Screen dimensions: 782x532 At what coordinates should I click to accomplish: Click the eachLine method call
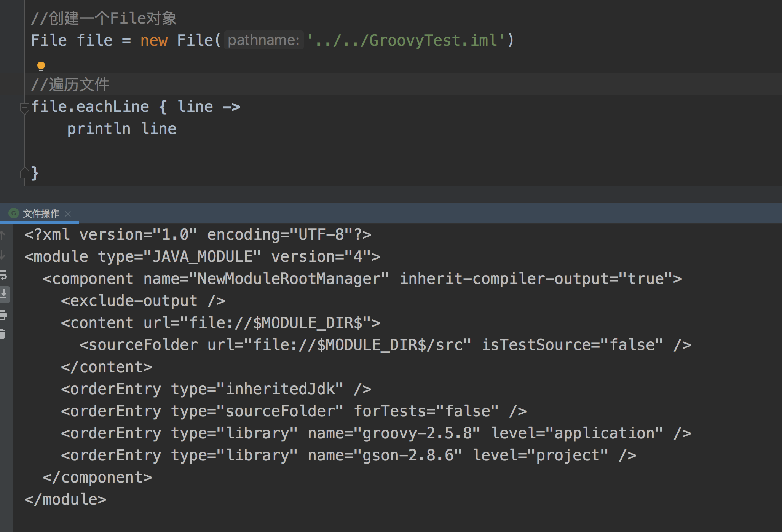click(112, 107)
